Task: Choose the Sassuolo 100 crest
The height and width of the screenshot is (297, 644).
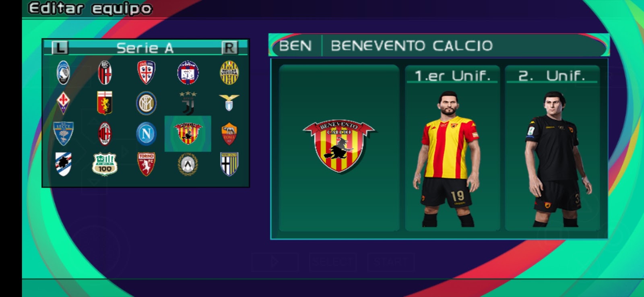Action: [105, 164]
